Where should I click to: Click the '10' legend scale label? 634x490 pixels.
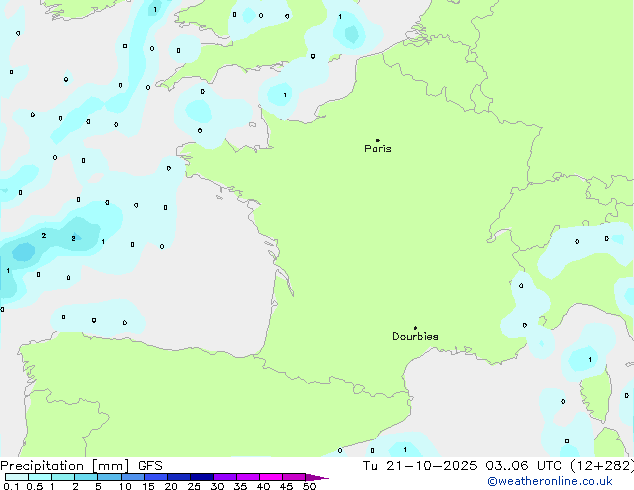pos(125,486)
